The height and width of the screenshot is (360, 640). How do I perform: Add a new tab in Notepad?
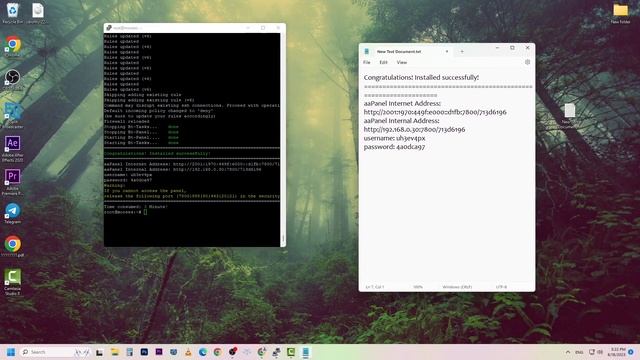pos(462,51)
